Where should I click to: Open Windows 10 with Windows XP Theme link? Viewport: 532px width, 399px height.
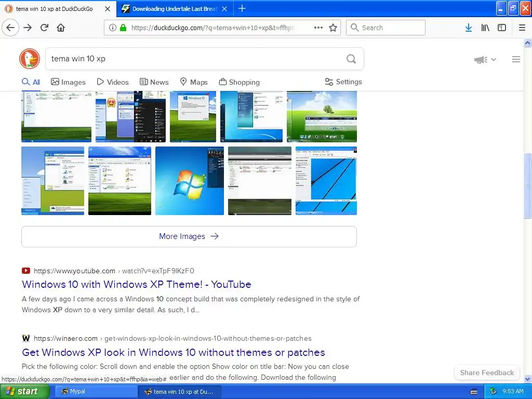click(x=137, y=284)
